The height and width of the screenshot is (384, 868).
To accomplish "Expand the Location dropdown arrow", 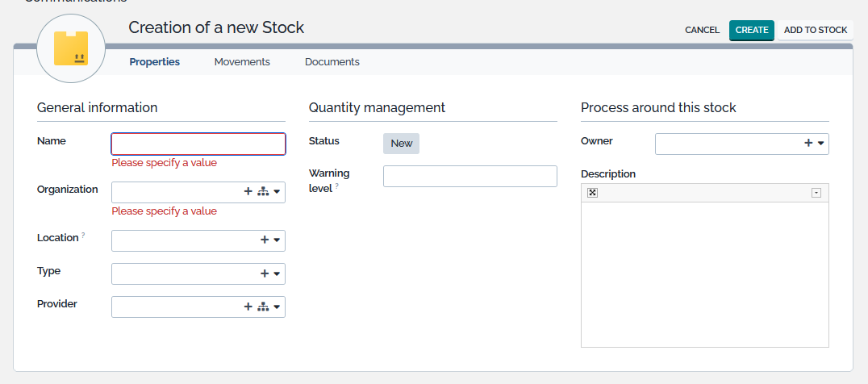I will [x=277, y=240].
